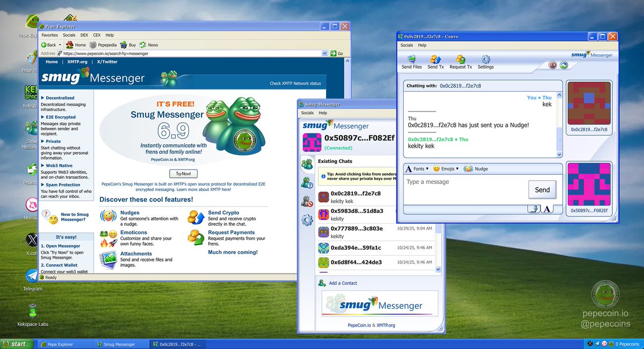Click the red mute icon in Convo window
The width and height of the screenshot is (644, 349).
pos(553,65)
